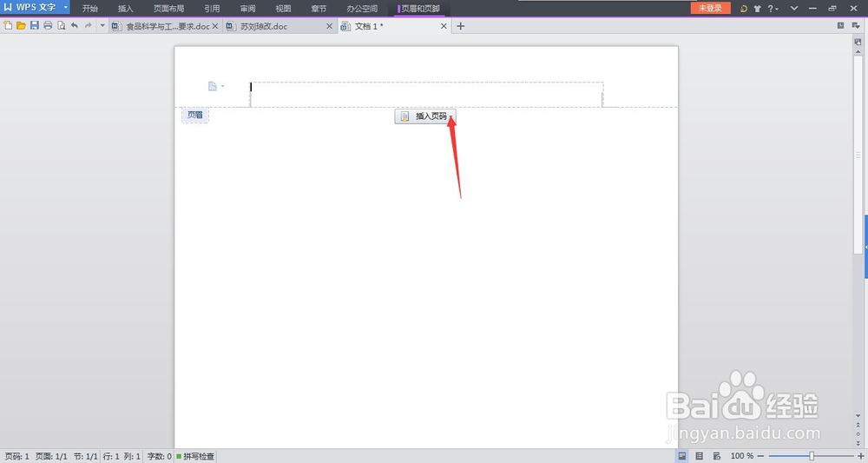Open the 办公空间 ribbon tab
This screenshot has width=868, height=463.
[x=362, y=9]
